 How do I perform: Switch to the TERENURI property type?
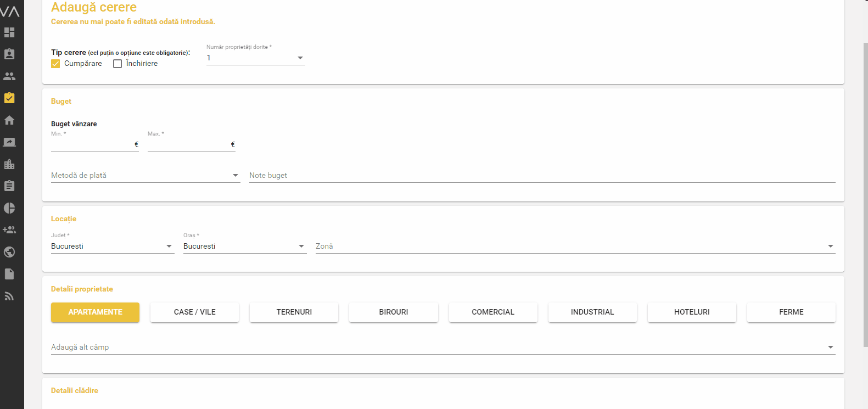click(x=294, y=312)
